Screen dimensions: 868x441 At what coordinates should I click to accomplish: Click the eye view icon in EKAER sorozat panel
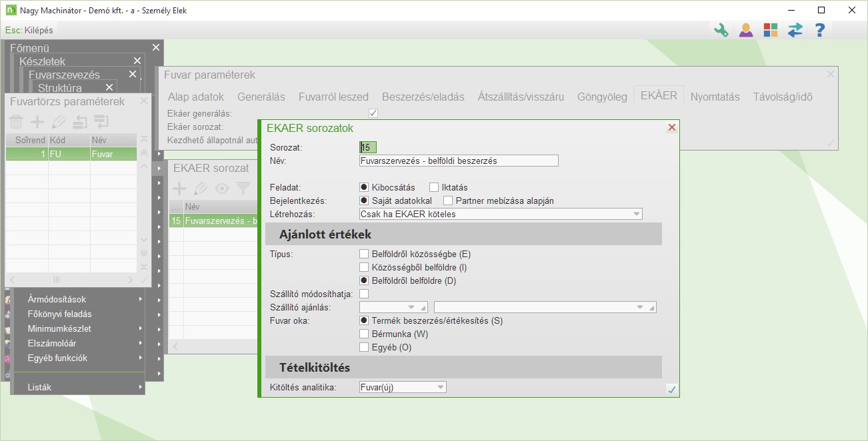pos(222,189)
